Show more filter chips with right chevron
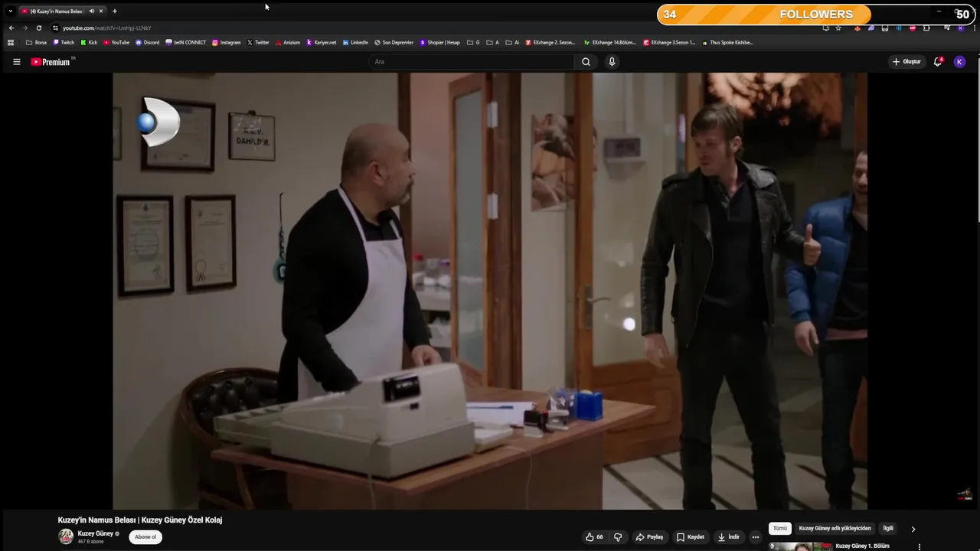 [x=913, y=529]
